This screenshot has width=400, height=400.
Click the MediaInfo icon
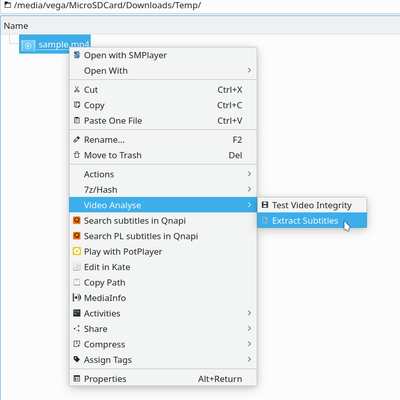77,297
